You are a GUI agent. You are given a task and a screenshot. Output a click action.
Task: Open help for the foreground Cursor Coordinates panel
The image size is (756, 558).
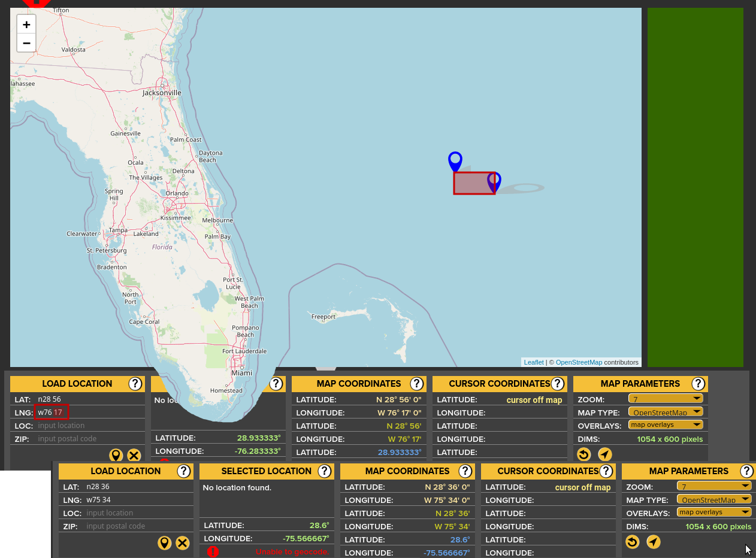[606, 471]
